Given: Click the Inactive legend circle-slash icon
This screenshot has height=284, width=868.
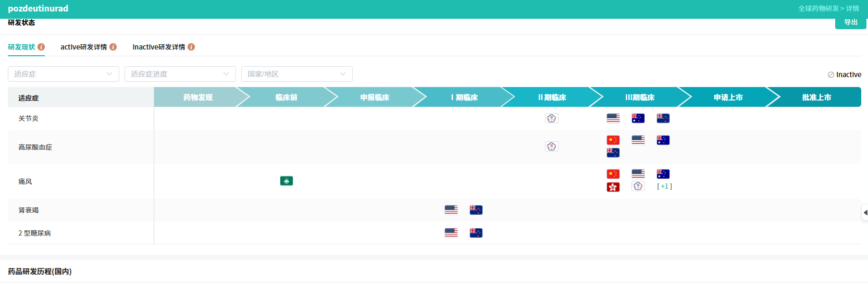Looking at the screenshot, I should (x=831, y=75).
